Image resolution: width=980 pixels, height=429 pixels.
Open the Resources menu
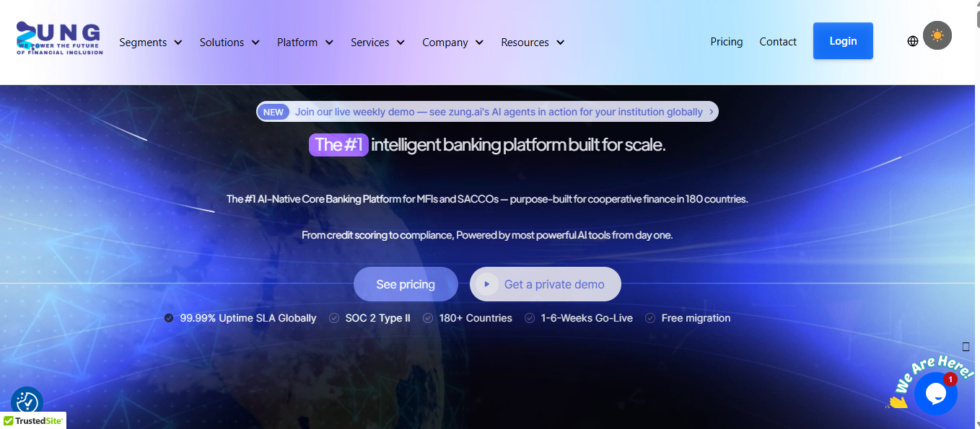tap(533, 43)
